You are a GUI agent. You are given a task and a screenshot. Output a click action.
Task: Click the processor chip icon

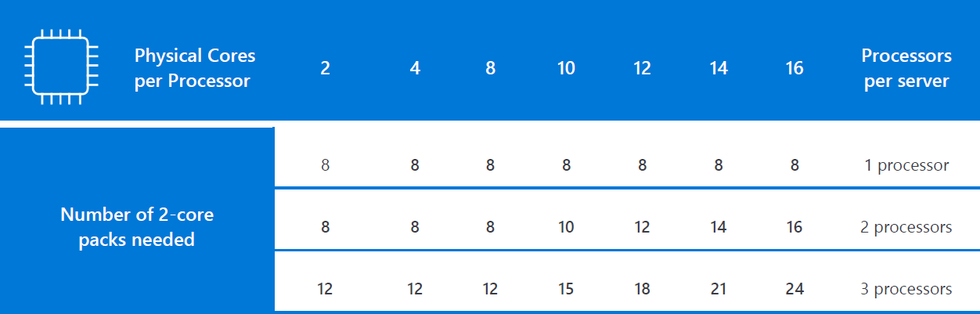[x=61, y=67]
